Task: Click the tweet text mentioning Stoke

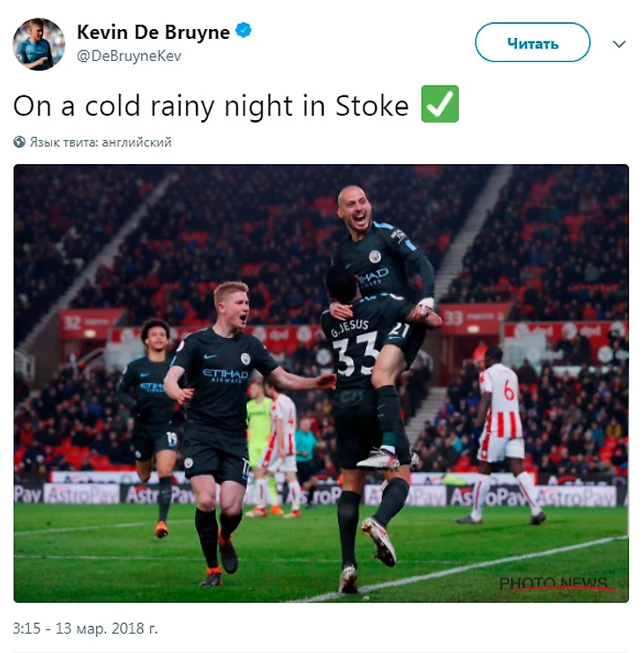Action: click(x=211, y=106)
